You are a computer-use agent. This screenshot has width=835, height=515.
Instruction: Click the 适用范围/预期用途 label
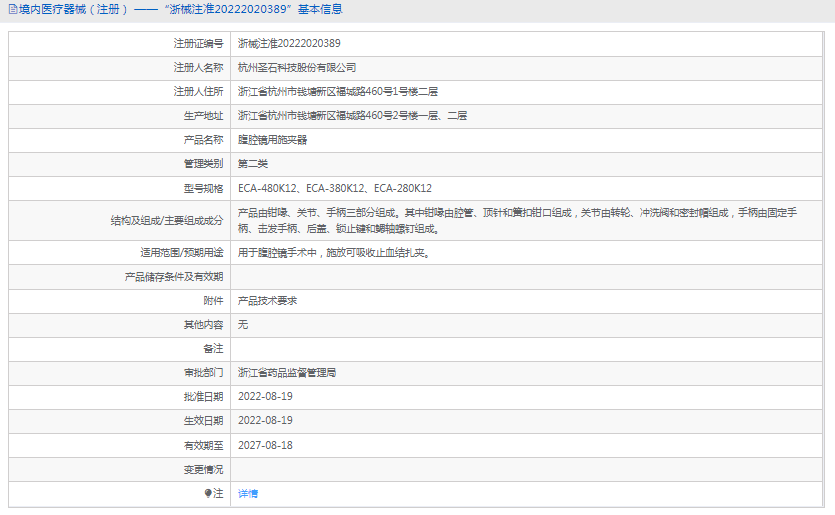pos(182,253)
